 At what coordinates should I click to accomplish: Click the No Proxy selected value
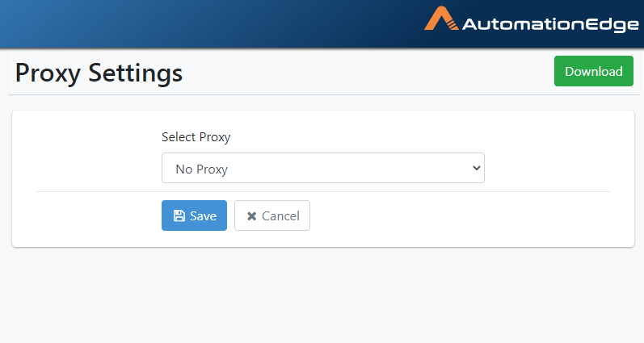tap(202, 169)
